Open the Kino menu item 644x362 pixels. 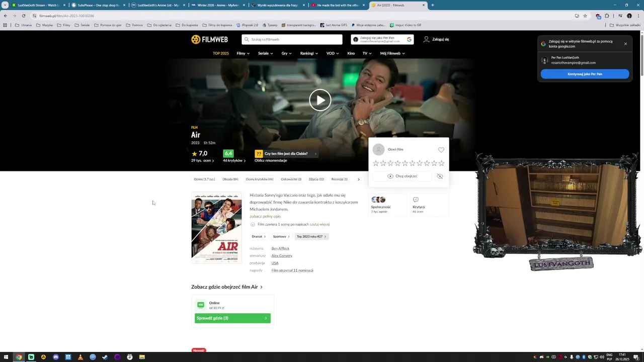[351, 53]
